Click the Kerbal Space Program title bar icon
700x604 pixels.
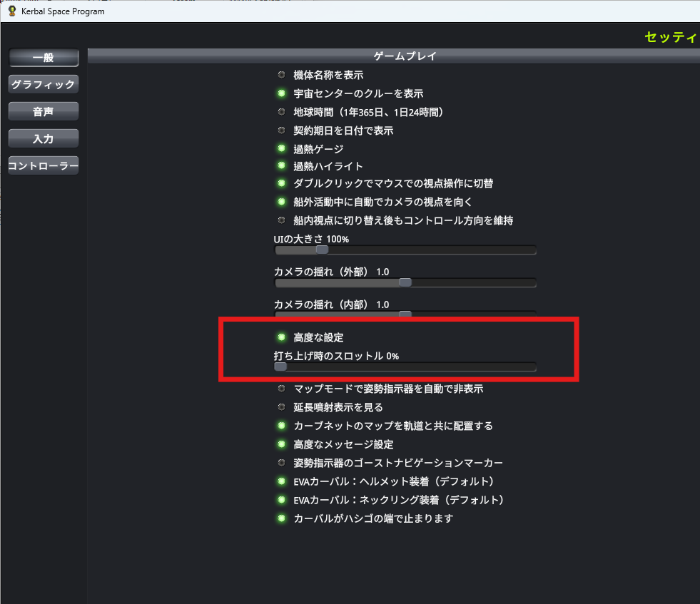(x=12, y=11)
